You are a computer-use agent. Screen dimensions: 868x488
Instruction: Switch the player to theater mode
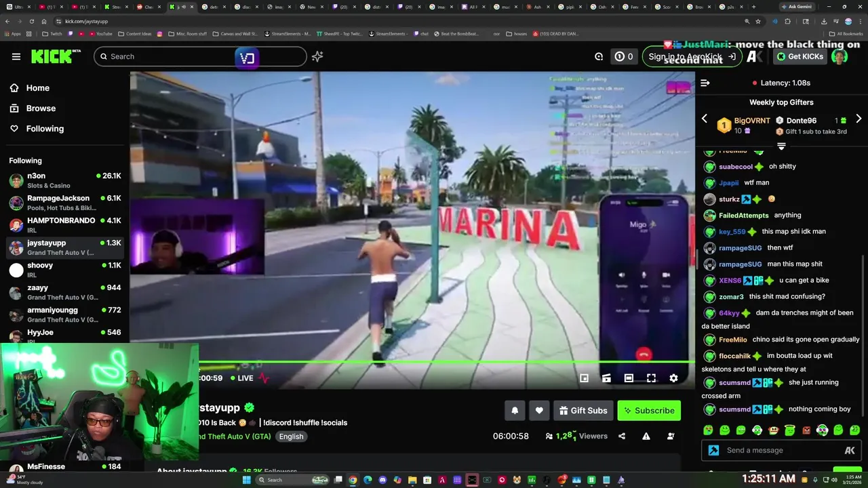629,378
